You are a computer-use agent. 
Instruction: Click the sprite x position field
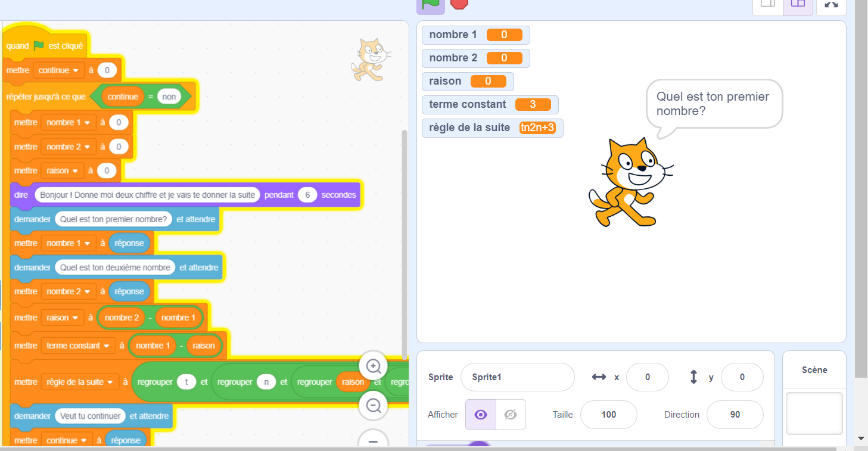coord(647,377)
